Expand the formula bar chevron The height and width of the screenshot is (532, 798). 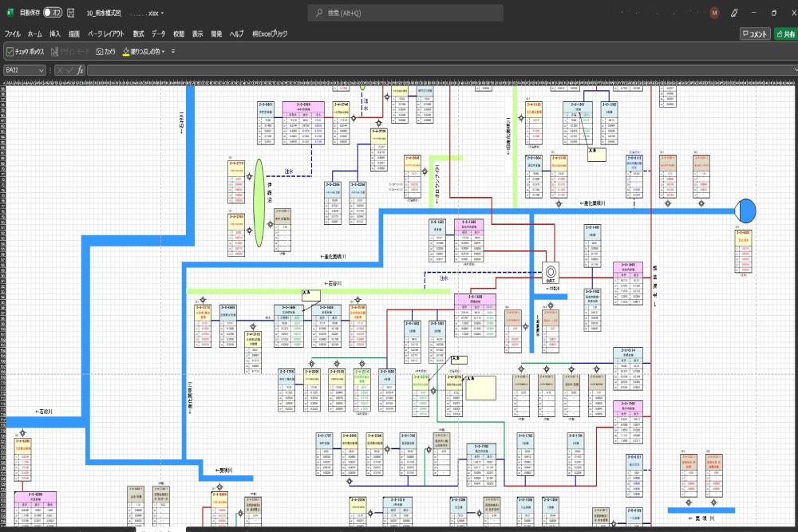coord(794,70)
